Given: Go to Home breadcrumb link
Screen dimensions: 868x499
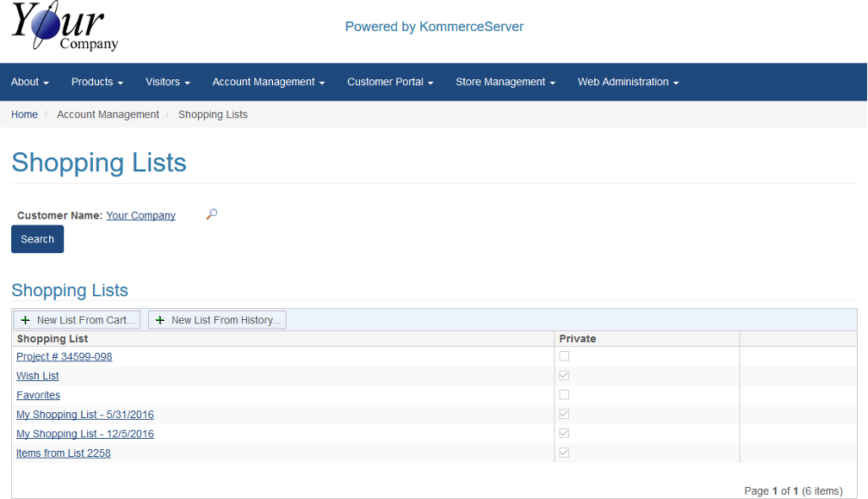Looking at the screenshot, I should tap(24, 114).
